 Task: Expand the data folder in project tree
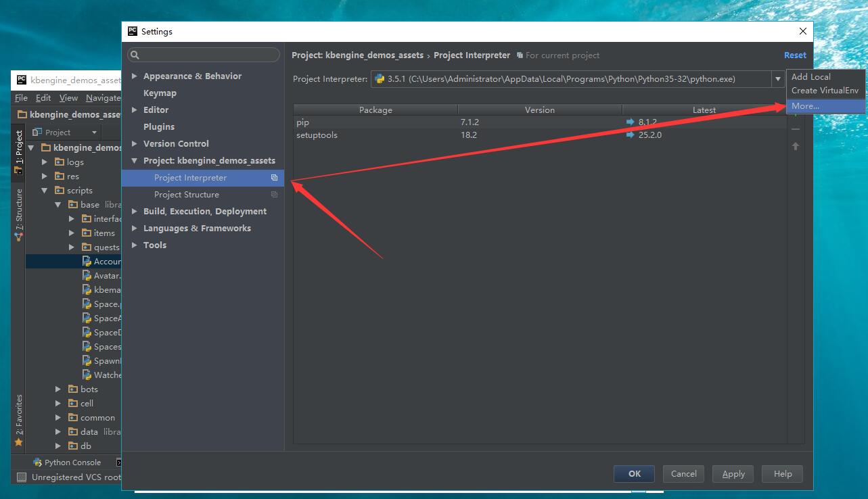click(x=58, y=431)
